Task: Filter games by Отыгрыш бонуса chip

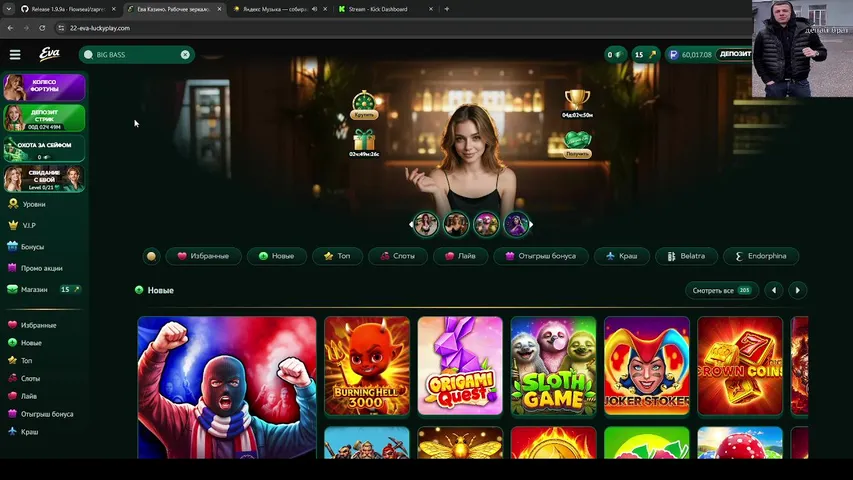Action: [x=541, y=256]
